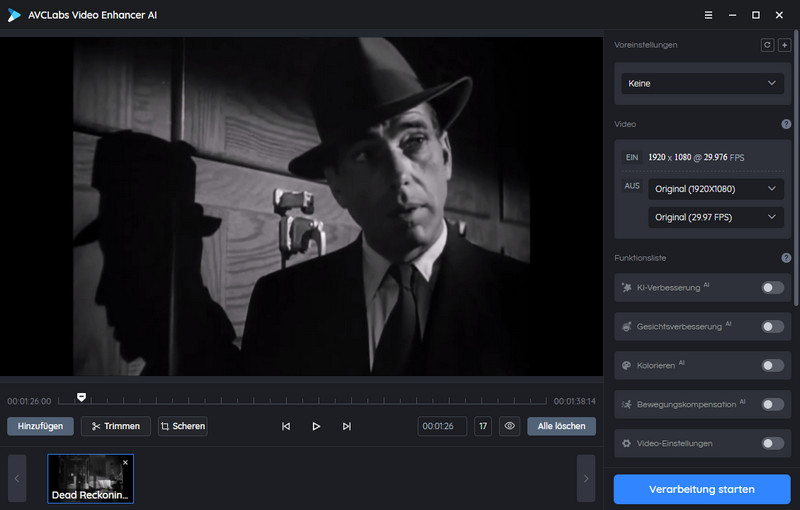
Task: Enable the Video-Einstellungen toggle
Action: pyautogui.click(x=772, y=443)
